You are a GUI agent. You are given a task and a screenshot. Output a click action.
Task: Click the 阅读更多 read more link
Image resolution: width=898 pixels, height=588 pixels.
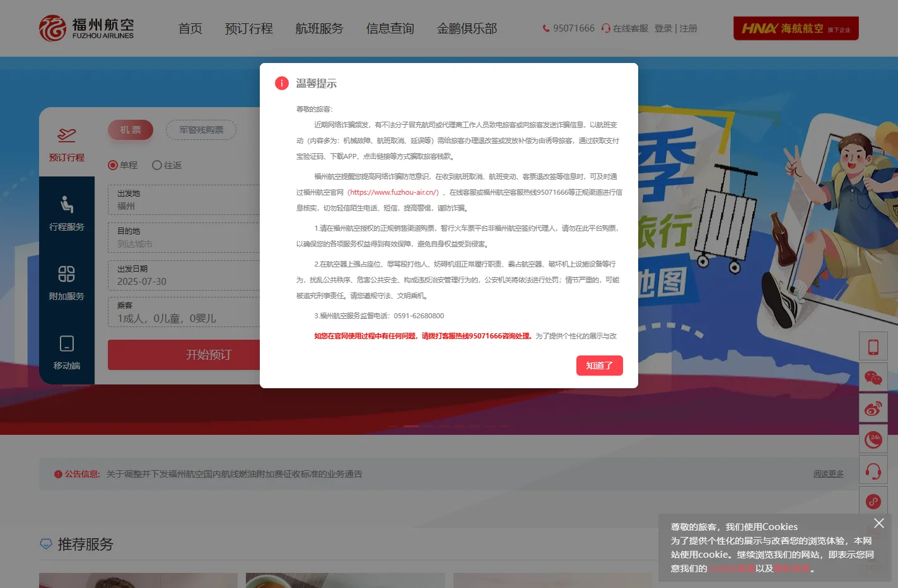click(x=829, y=474)
